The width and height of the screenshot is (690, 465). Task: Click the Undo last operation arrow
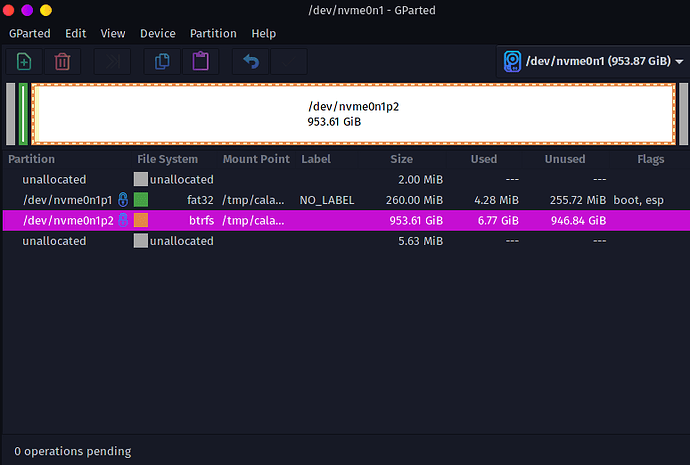tap(251, 61)
